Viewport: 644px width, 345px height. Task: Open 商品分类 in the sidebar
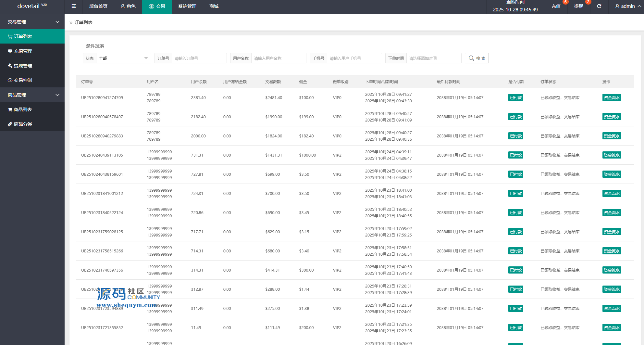[x=32, y=124]
